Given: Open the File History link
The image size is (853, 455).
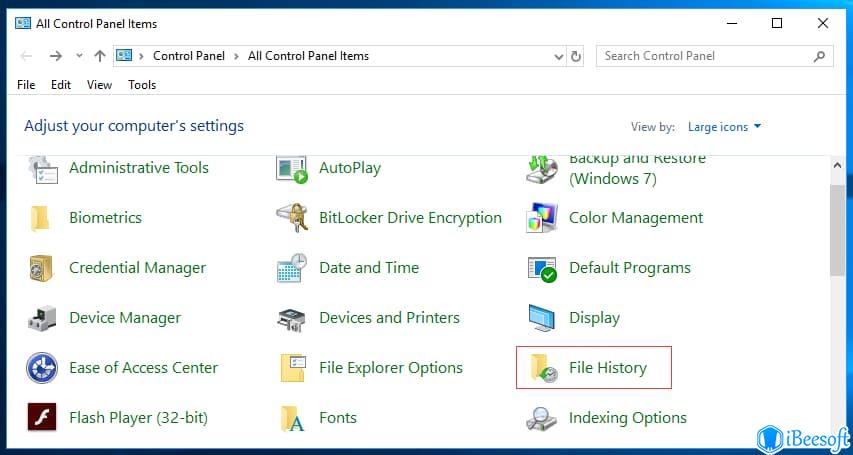Looking at the screenshot, I should coord(608,368).
